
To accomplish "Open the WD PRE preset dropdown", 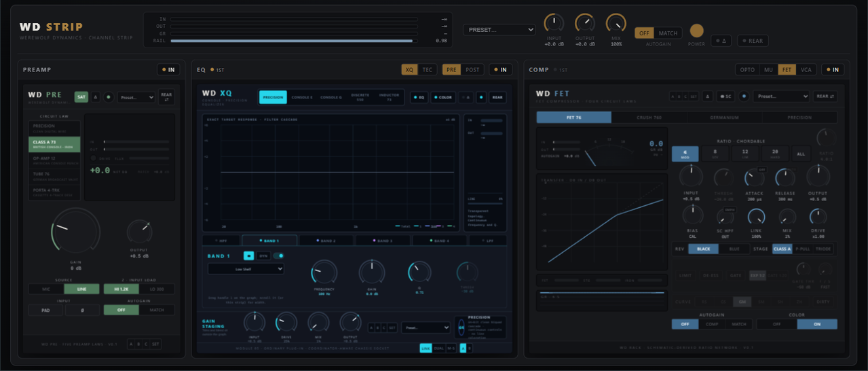I will click(x=136, y=97).
